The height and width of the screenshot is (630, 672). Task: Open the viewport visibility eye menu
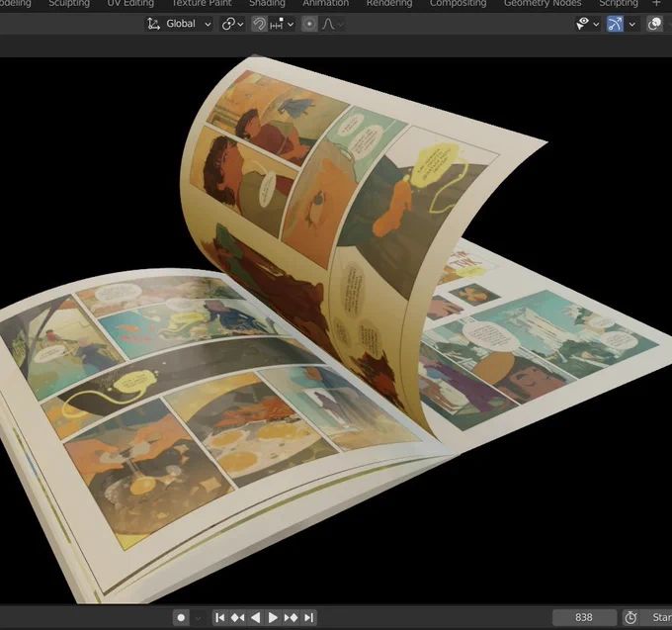coord(587,24)
